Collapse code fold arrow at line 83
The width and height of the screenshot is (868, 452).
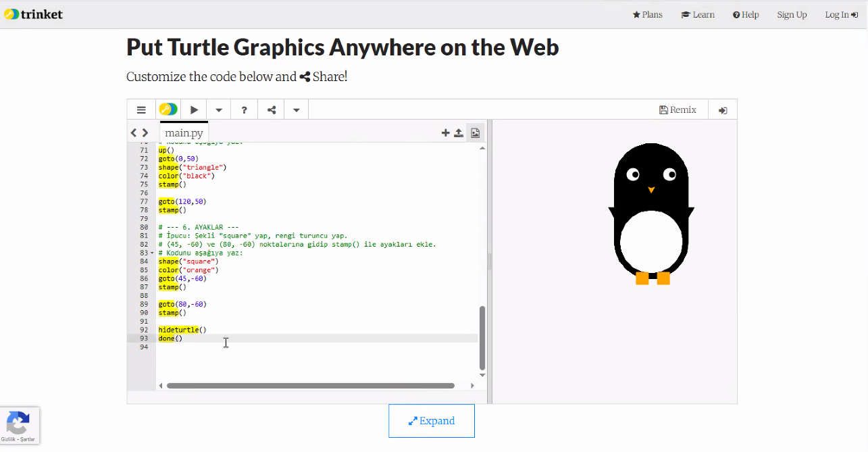[x=153, y=253]
